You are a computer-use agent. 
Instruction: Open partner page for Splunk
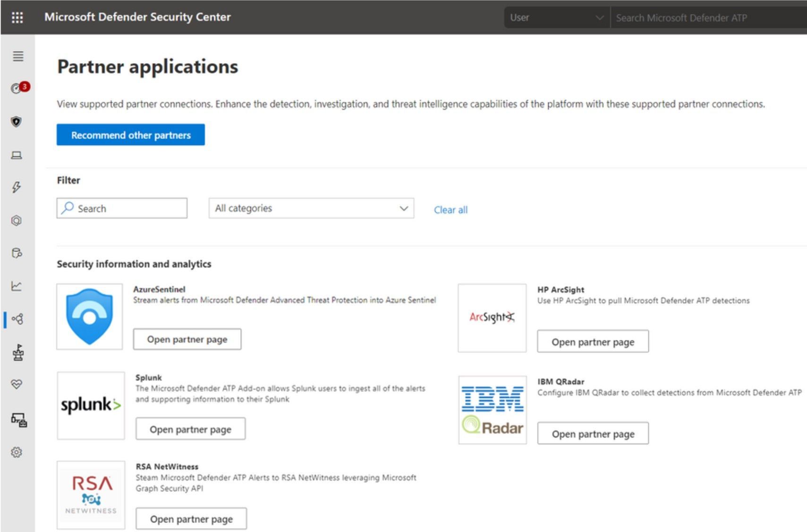(x=190, y=429)
